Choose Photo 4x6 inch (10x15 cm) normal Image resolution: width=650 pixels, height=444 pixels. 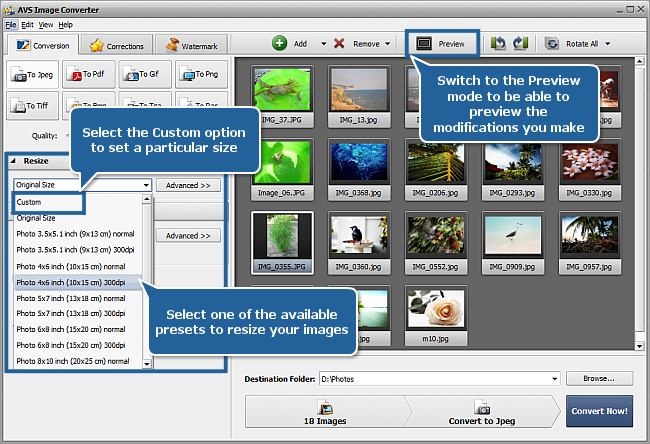coord(78,267)
